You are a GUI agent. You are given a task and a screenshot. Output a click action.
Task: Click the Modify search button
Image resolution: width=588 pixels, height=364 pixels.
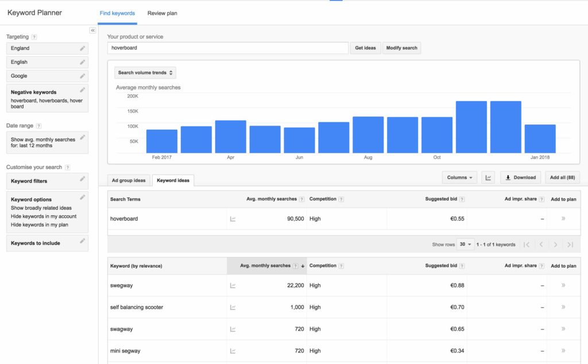point(401,48)
